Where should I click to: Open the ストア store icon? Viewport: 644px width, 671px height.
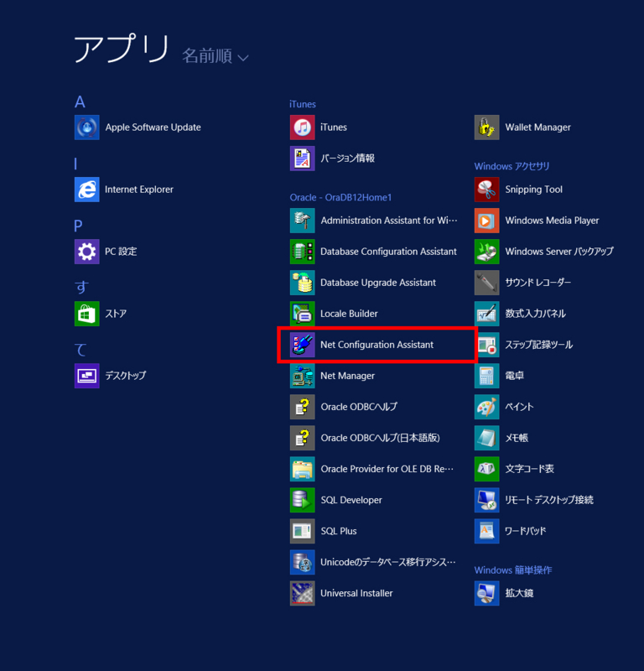point(87,314)
